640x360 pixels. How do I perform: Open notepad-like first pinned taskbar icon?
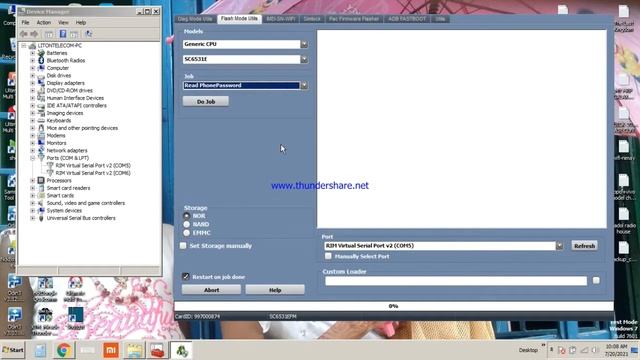(x=40, y=350)
